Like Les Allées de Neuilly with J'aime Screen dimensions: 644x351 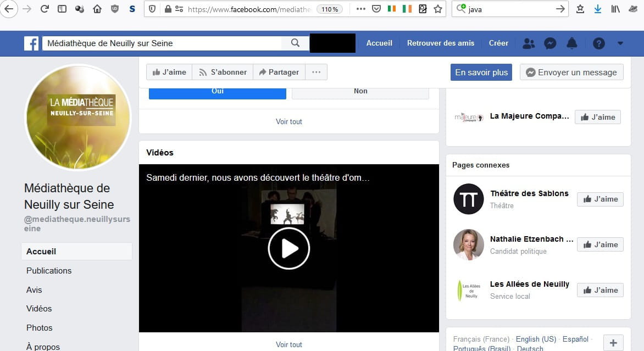(600, 290)
